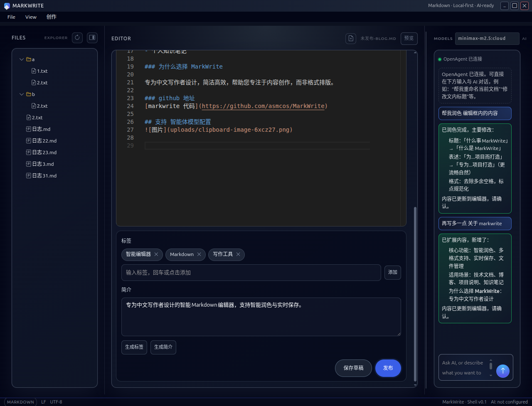Click the green OpenAgent connection status dot
The height and width of the screenshot is (406, 532).
click(x=440, y=59)
